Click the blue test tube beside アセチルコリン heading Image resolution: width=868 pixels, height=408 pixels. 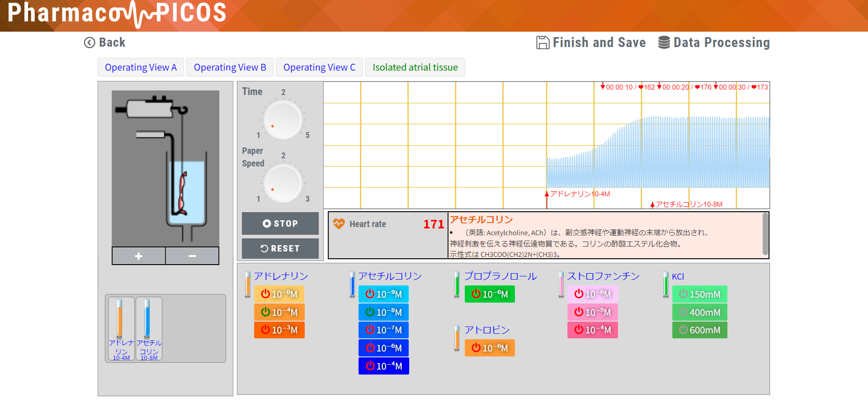point(352,284)
